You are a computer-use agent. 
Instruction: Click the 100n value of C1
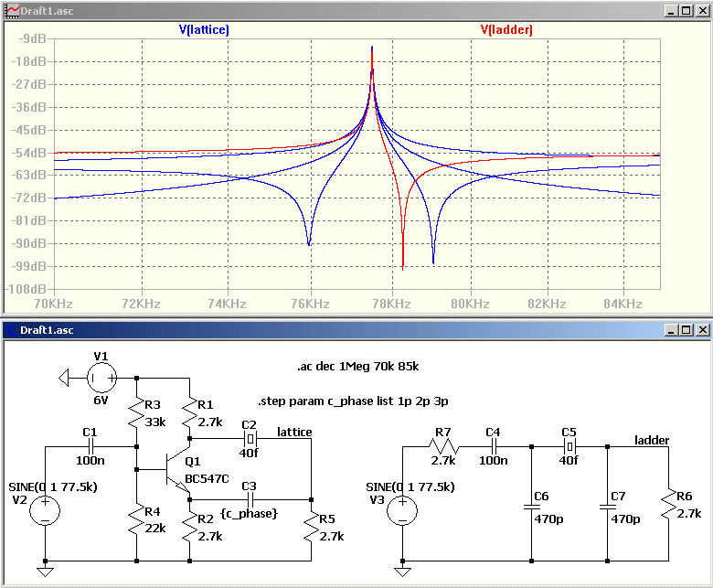click(90, 460)
